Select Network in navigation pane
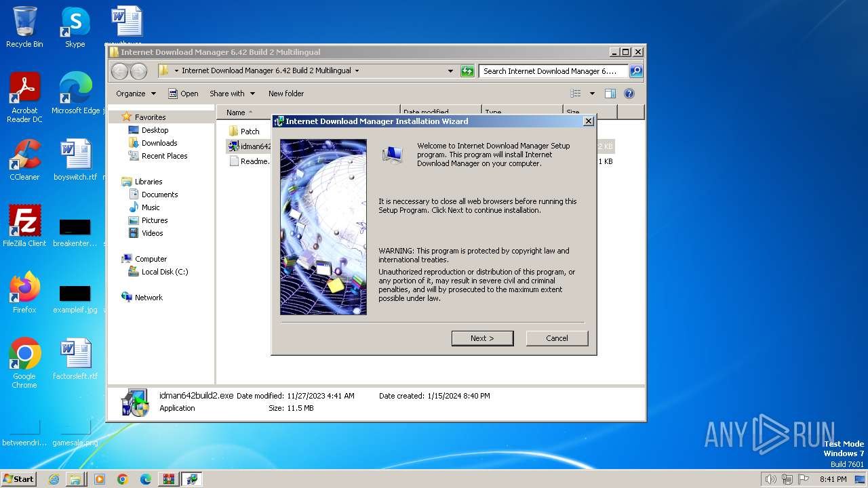The width and height of the screenshot is (868, 488). pyautogui.click(x=142, y=298)
